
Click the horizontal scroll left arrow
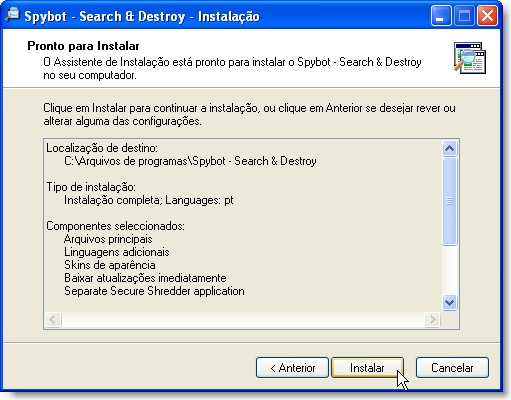[x=53, y=320]
